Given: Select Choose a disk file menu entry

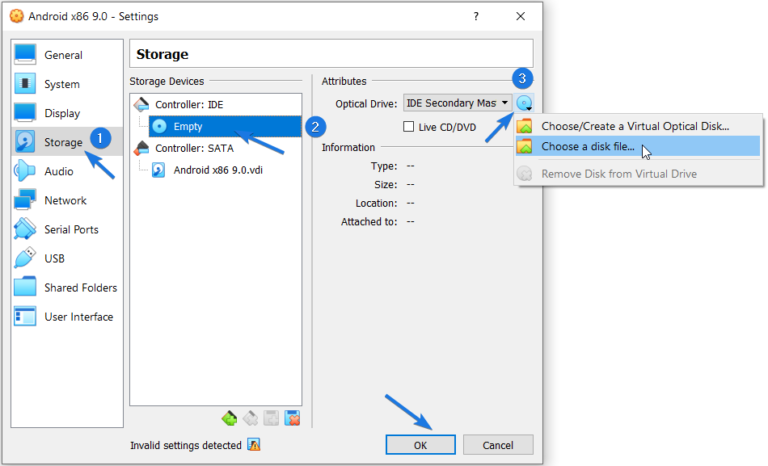Looking at the screenshot, I should pos(638,147).
